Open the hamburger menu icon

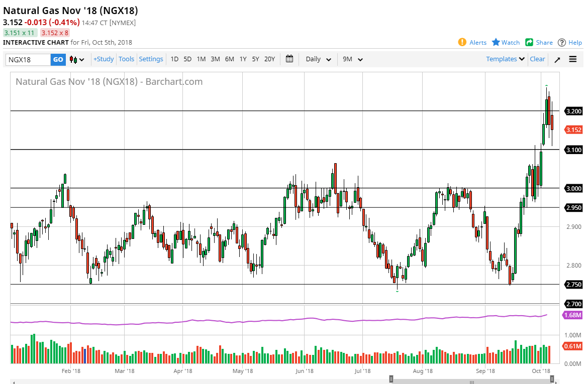tap(573, 59)
